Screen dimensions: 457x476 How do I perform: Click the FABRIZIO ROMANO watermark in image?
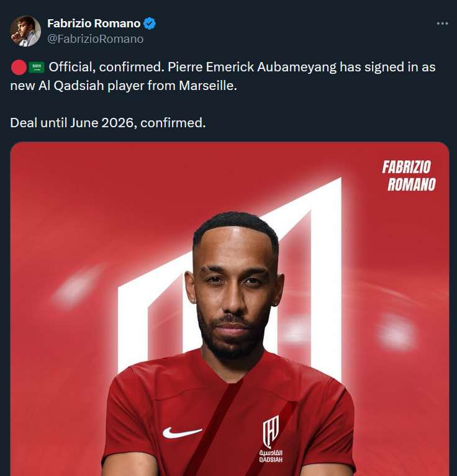(x=409, y=176)
